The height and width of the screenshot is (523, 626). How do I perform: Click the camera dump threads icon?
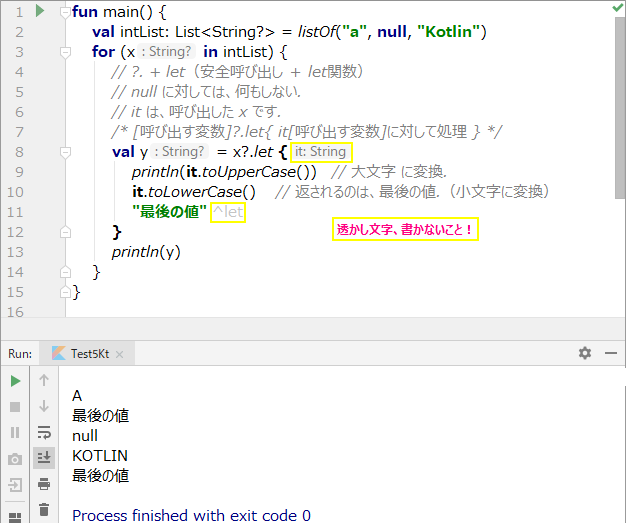tap(15, 459)
